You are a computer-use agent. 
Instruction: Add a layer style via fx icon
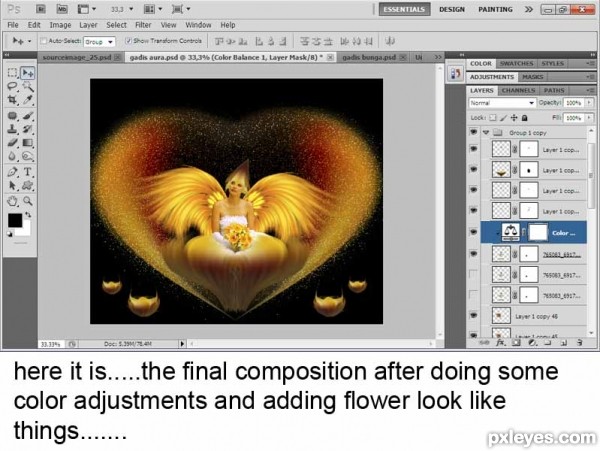click(501, 343)
